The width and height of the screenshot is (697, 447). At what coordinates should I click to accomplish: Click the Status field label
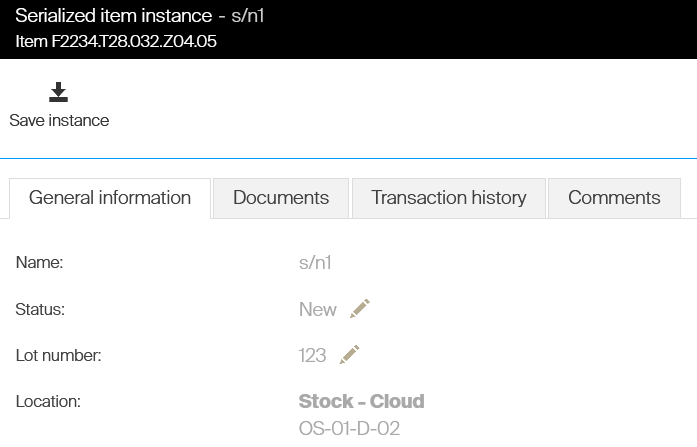pos(40,310)
